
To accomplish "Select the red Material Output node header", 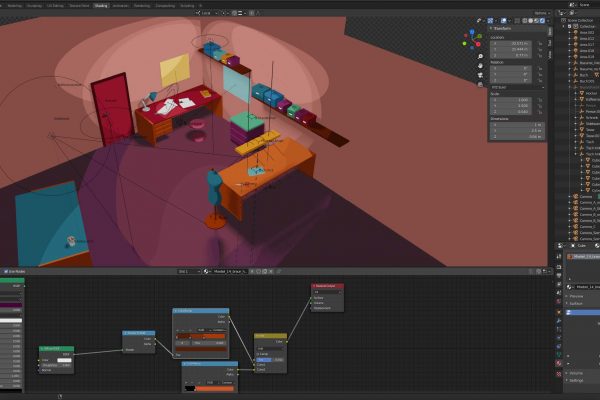I will click(328, 285).
